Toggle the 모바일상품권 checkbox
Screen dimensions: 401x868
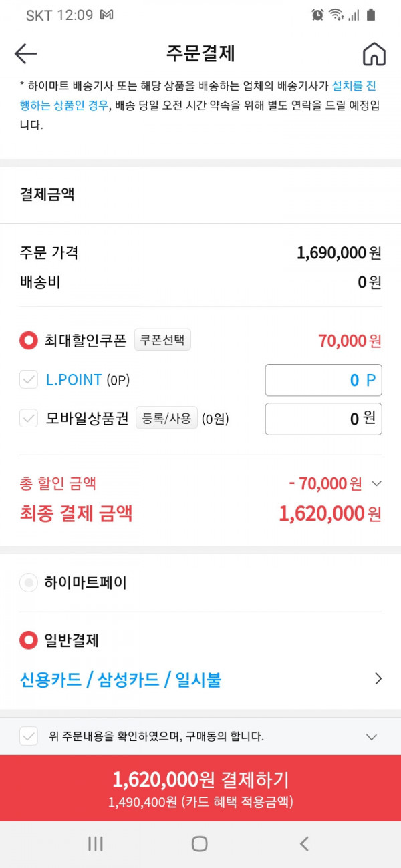(29, 419)
